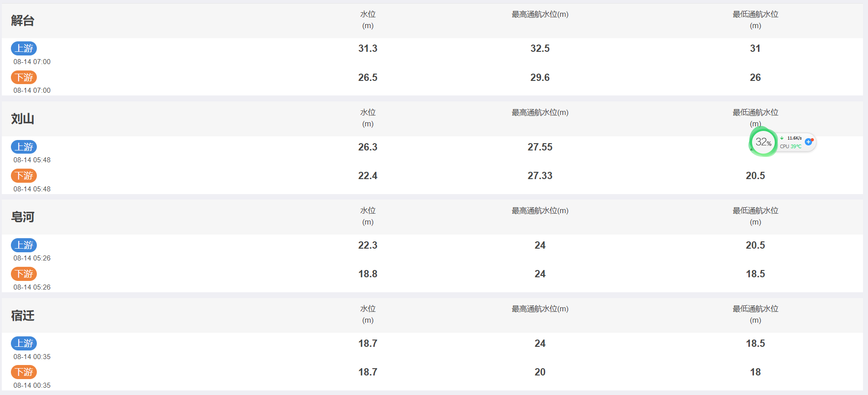Click the 下游 badge under 解台
The image size is (868, 395).
(24, 77)
